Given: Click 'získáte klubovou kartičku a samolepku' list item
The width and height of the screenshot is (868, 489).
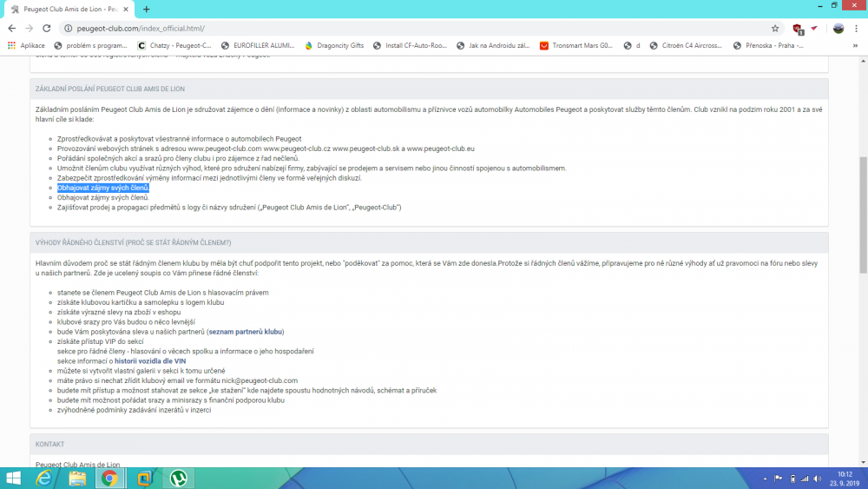Looking at the screenshot, I should click(x=141, y=302).
